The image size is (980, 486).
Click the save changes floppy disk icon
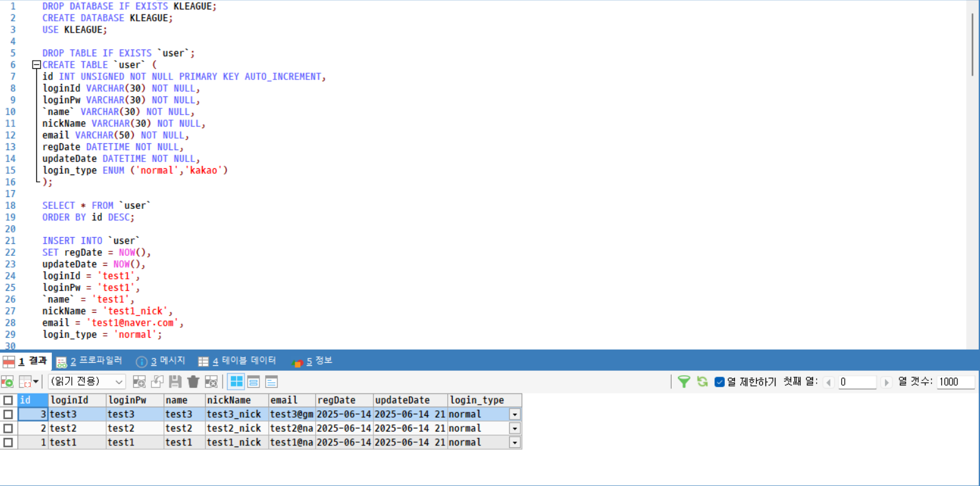(176, 382)
